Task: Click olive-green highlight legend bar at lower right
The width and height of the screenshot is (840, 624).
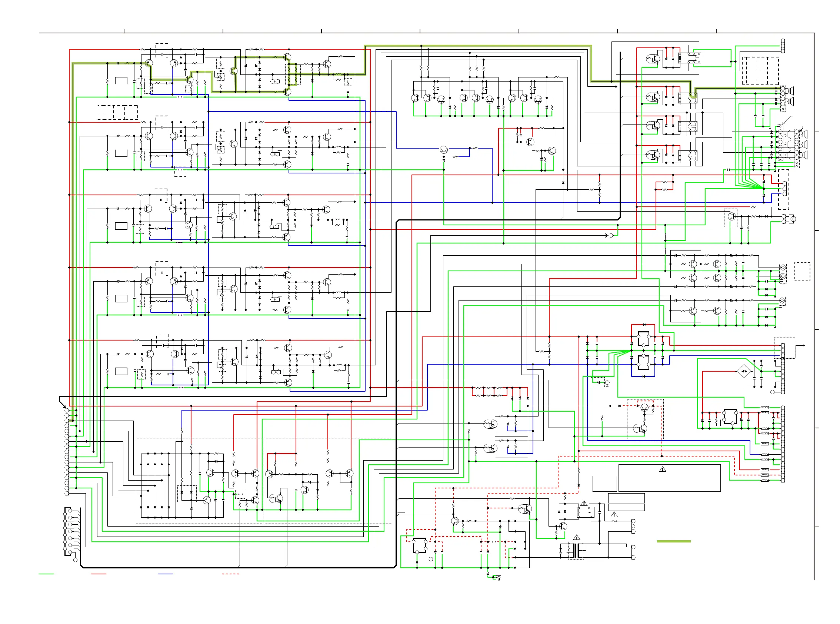Action: pyautogui.click(x=673, y=541)
